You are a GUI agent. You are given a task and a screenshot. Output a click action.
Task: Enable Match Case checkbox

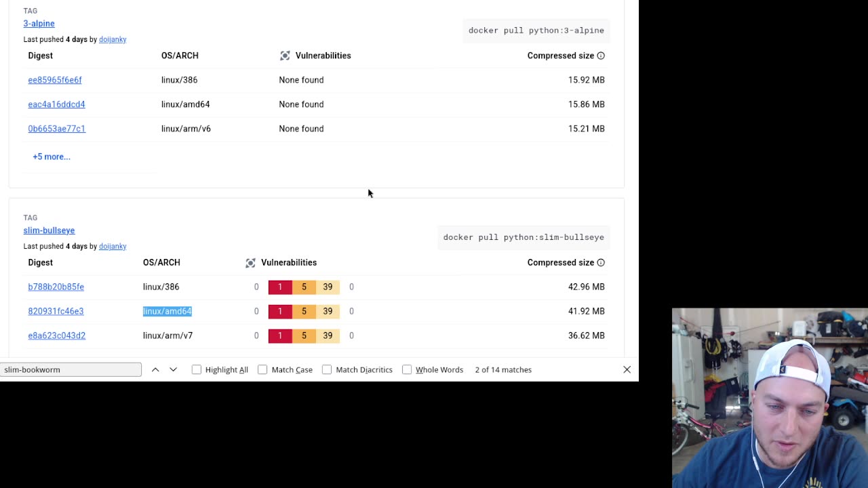pyautogui.click(x=262, y=369)
